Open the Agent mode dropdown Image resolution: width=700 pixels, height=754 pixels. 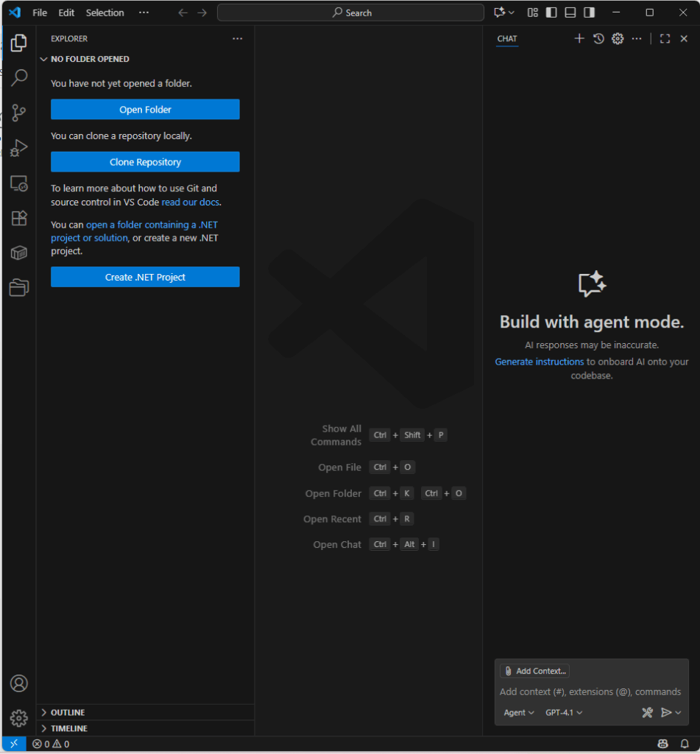click(x=519, y=712)
